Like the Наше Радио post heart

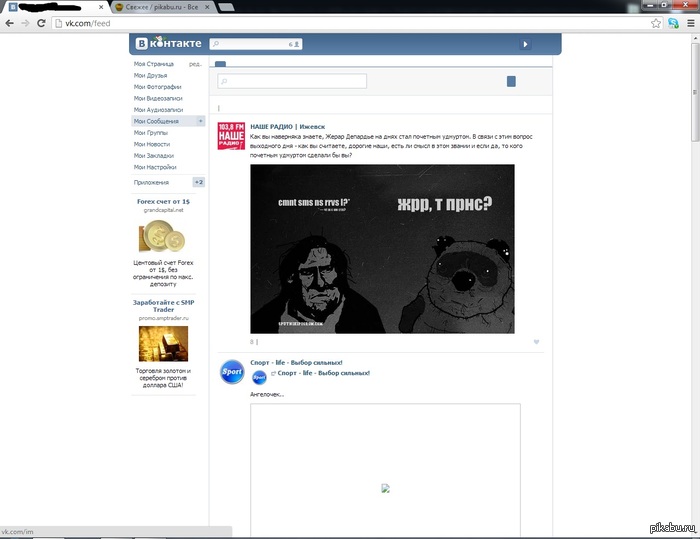click(x=536, y=342)
